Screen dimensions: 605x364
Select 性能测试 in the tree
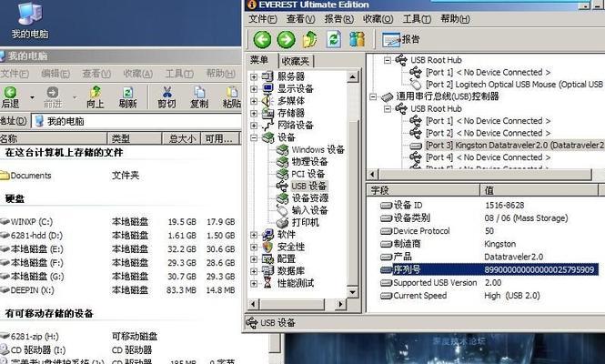(296, 283)
